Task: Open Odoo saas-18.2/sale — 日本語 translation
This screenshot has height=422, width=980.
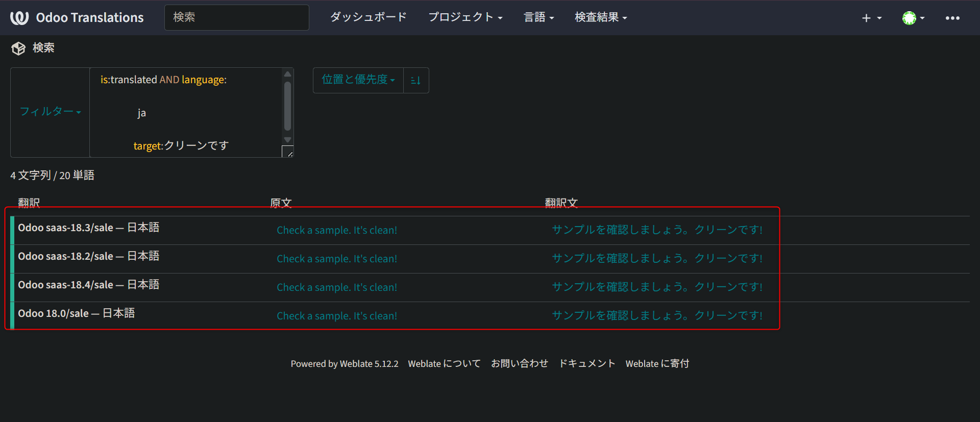Action: tap(89, 256)
